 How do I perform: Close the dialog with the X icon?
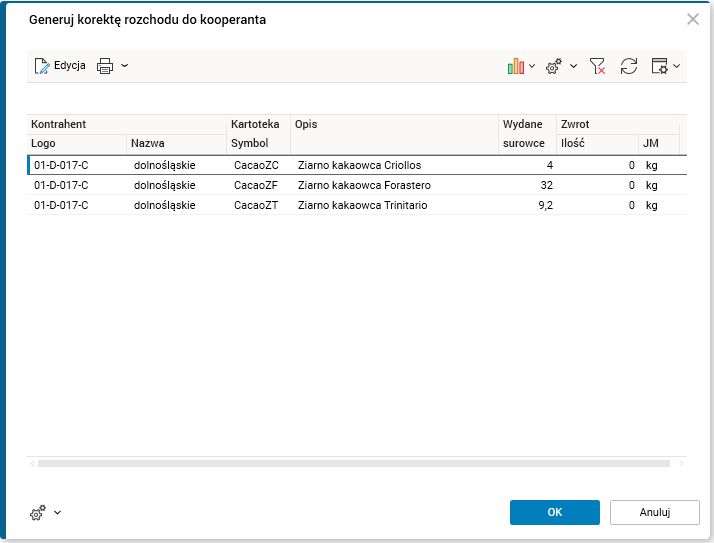click(692, 19)
